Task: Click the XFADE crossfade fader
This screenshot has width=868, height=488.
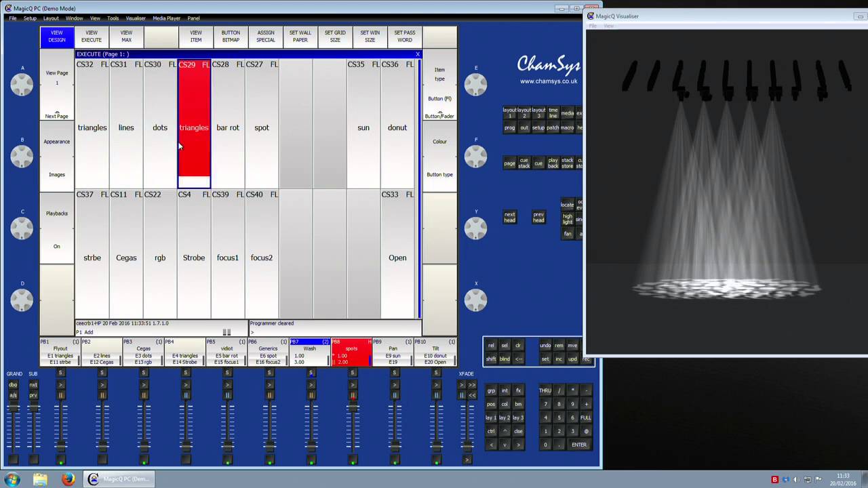Action: click(x=467, y=445)
